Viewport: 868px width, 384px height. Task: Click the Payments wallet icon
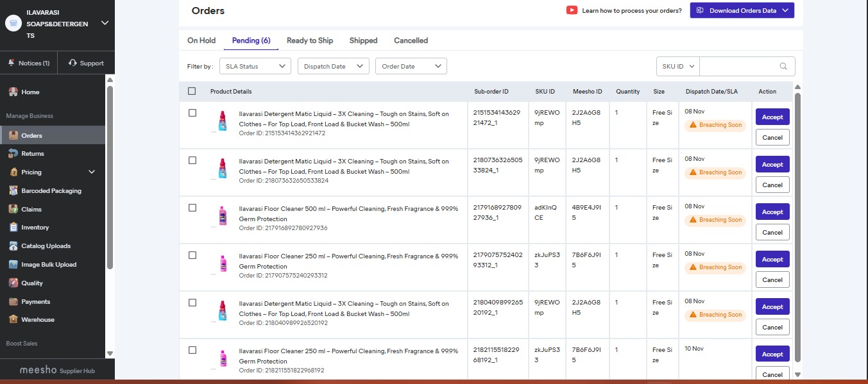tap(13, 302)
